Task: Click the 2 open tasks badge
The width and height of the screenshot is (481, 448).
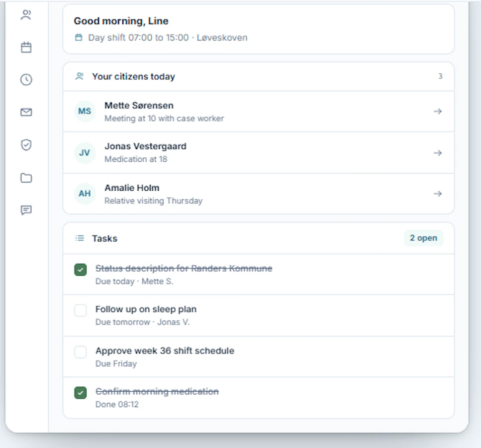Action: pyautogui.click(x=423, y=238)
